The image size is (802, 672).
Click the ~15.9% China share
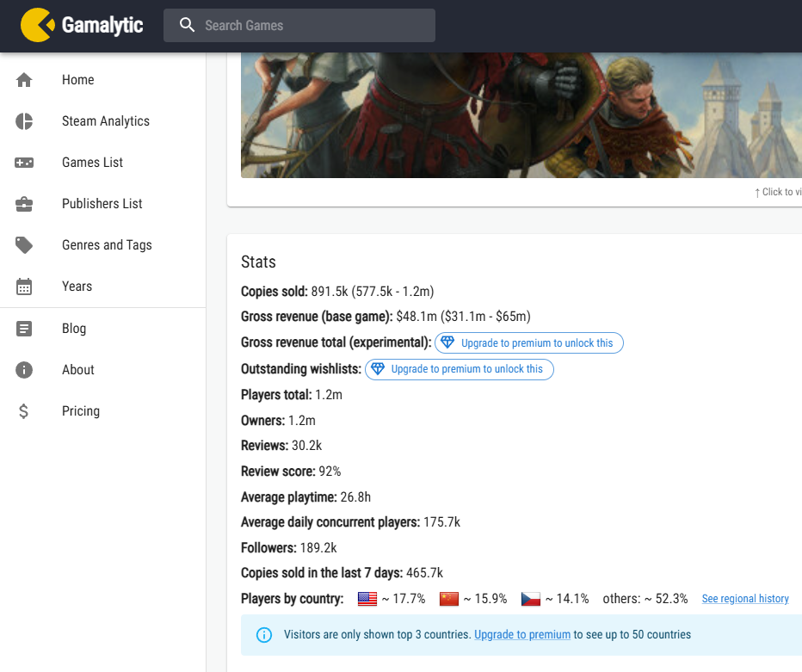pyautogui.click(x=485, y=599)
